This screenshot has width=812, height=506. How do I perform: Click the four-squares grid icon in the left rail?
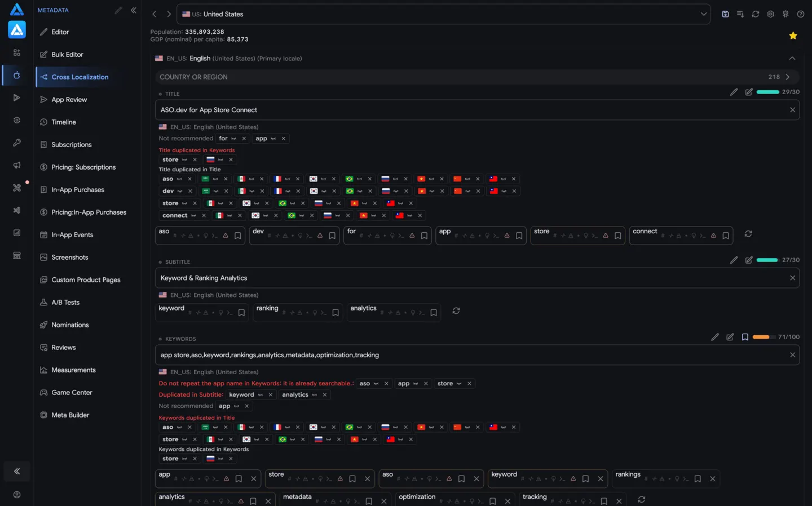pos(17,52)
